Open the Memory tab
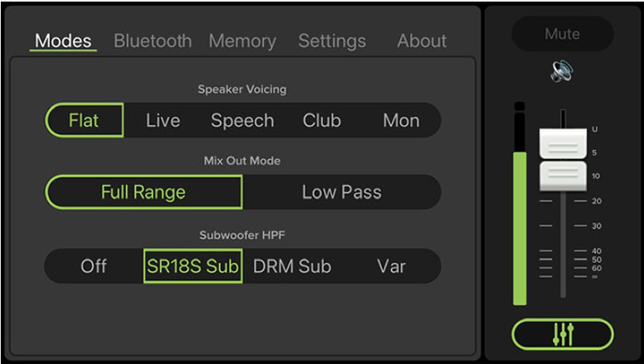This screenshot has width=644, height=364. tap(242, 41)
